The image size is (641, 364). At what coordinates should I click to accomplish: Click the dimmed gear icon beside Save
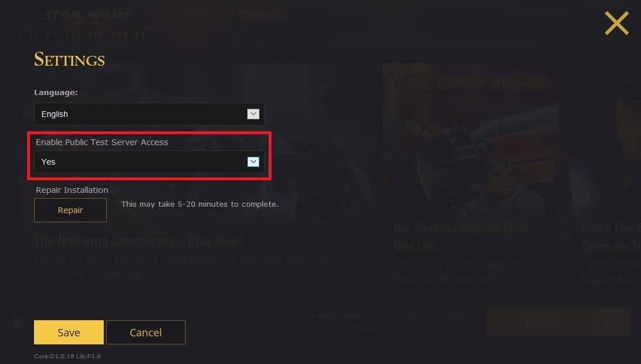[18, 324]
